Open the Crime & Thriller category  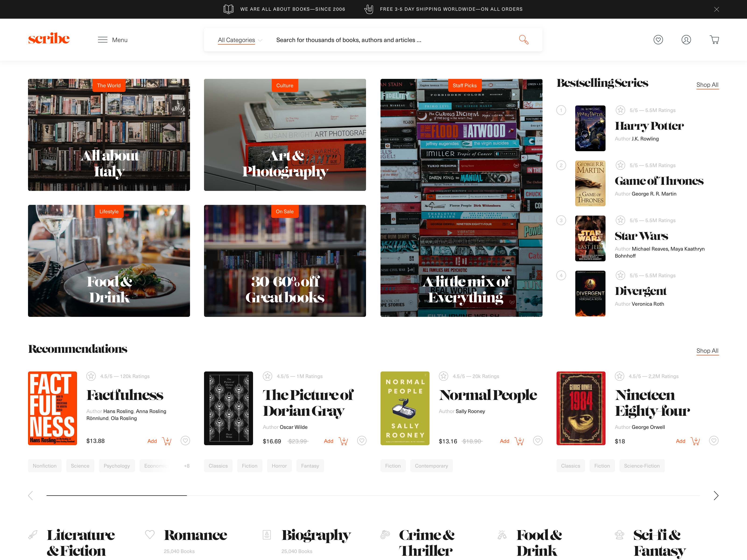click(x=427, y=543)
